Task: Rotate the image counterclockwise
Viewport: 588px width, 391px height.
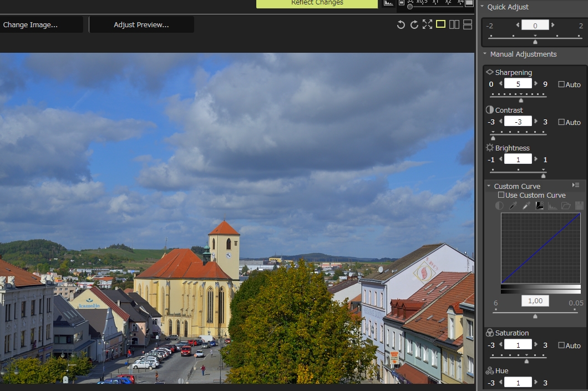Action: pyautogui.click(x=401, y=24)
